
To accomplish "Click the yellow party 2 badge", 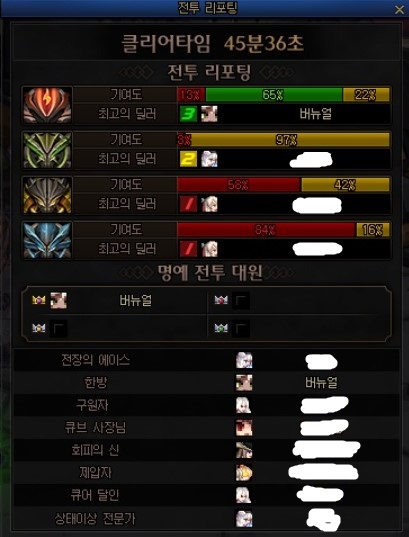I will [x=188, y=159].
